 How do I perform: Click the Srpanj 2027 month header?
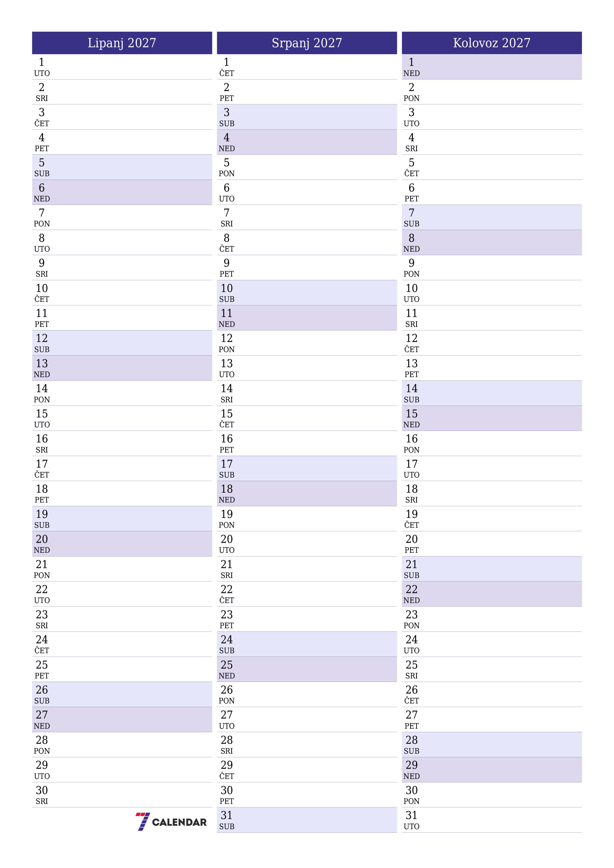[307, 31]
